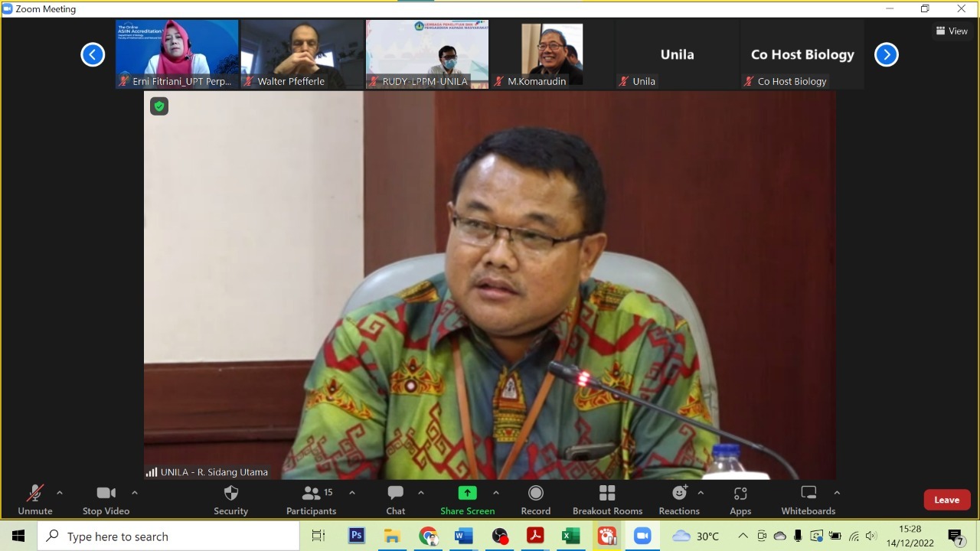The height and width of the screenshot is (551, 980).
Task: Unmute the microphone
Action: [x=34, y=500]
